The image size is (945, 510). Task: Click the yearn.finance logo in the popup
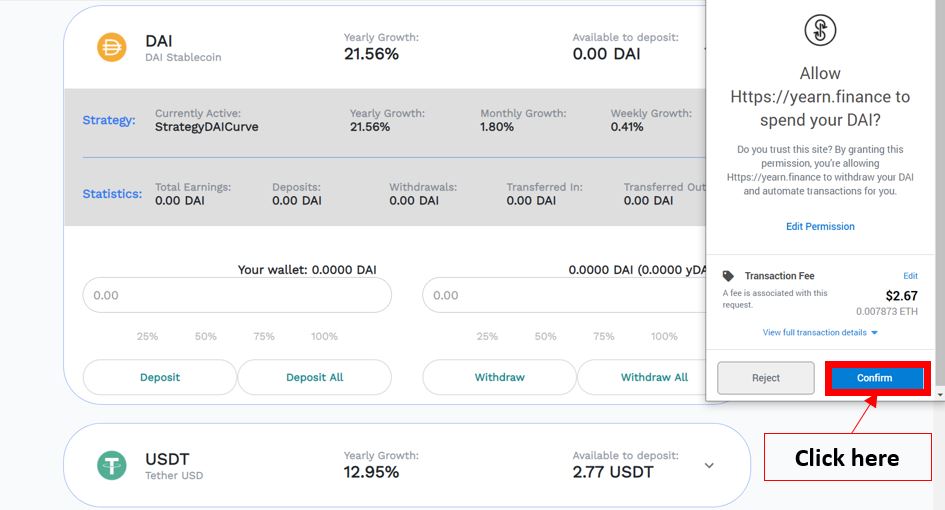820,30
